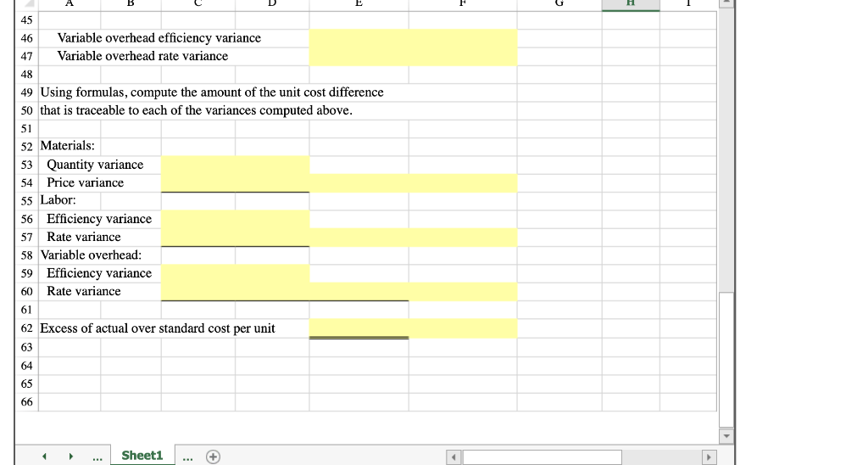Select yellow cell C54 for price variance
868x465 pixels.
[198, 183]
